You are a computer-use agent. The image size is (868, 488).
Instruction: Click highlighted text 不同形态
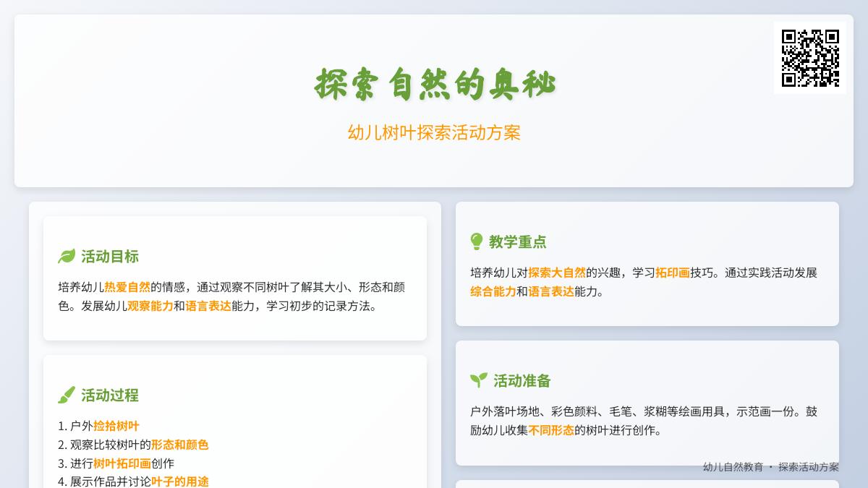(x=551, y=430)
